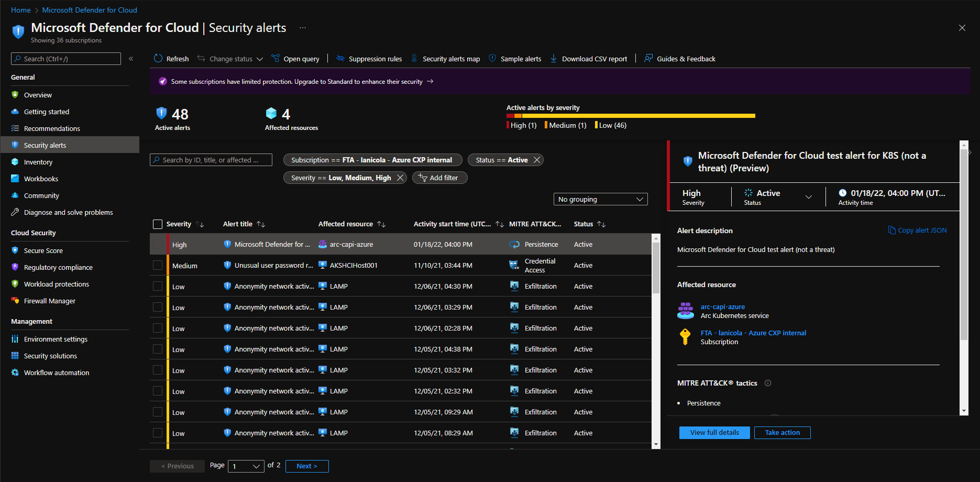The width and height of the screenshot is (980, 482).
Task: Click the Add filter button
Action: pyautogui.click(x=439, y=178)
